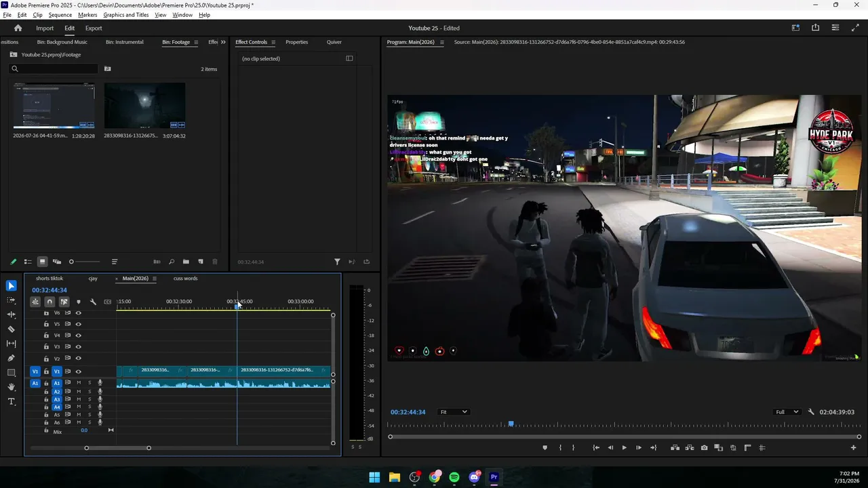Solo audio track A1
The height and width of the screenshot is (488, 868).
coord(89,383)
